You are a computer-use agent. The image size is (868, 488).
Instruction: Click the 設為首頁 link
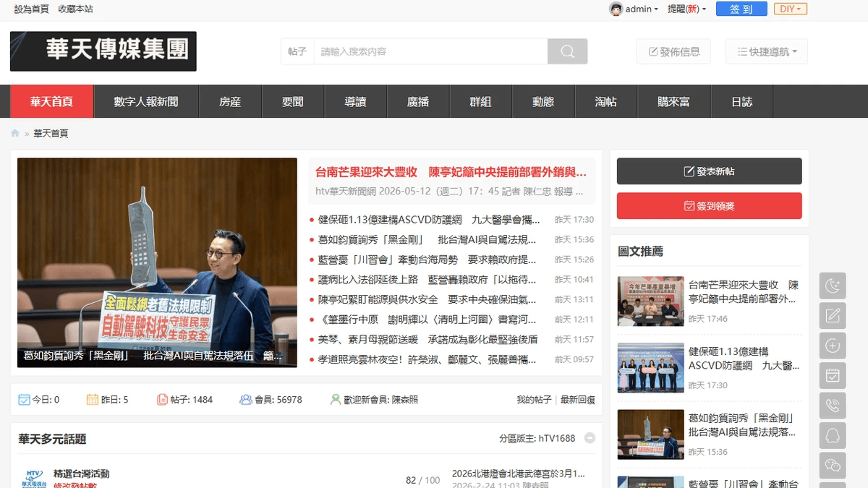click(32, 9)
